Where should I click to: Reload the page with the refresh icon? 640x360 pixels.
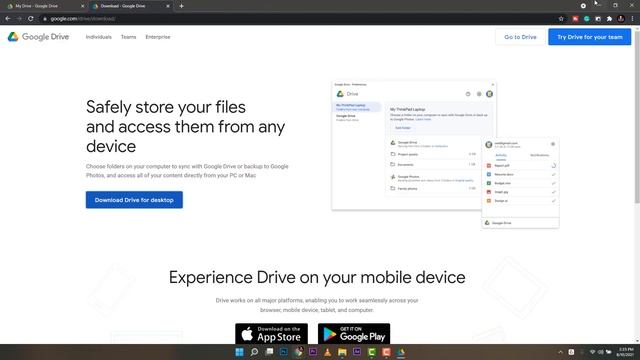(x=31, y=18)
